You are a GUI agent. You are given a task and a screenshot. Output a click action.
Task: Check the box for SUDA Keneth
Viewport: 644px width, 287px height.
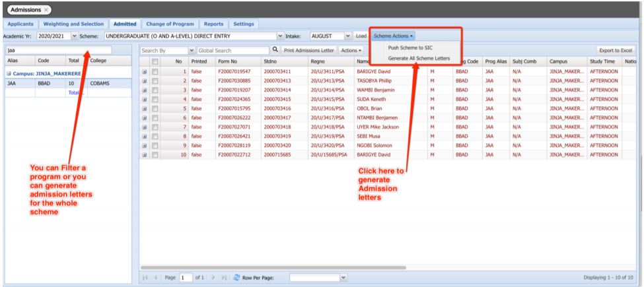coord(155,99)
